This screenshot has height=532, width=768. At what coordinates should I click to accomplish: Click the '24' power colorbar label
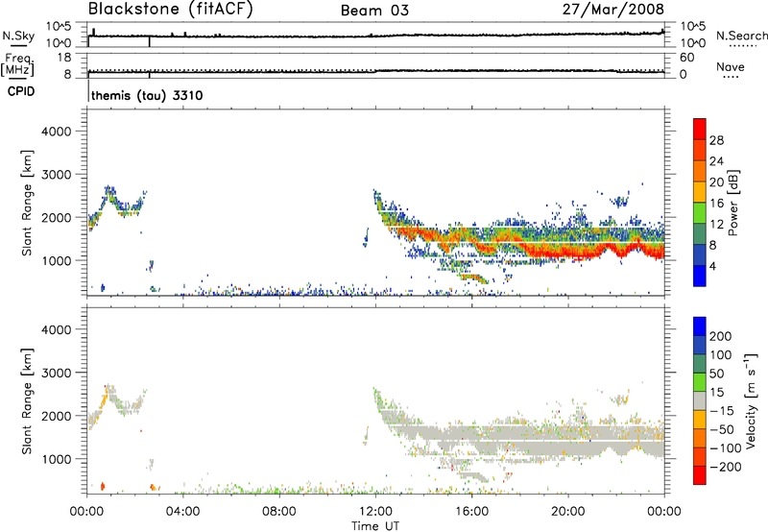coord(716,161)
